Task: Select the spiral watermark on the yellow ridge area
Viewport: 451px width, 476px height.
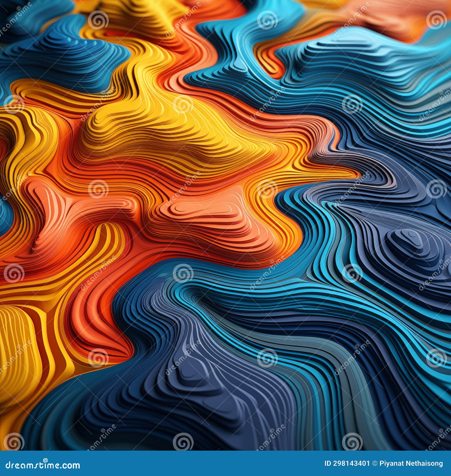Action: point(183,104)
